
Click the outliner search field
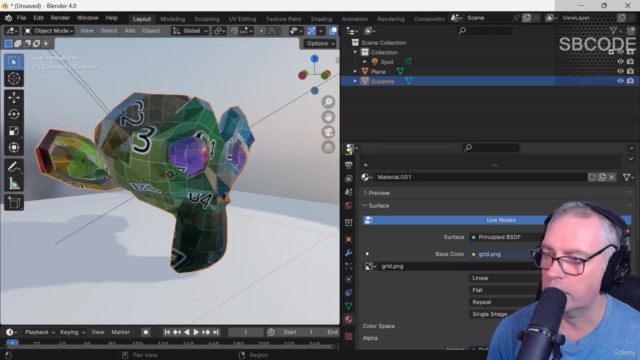486,31
